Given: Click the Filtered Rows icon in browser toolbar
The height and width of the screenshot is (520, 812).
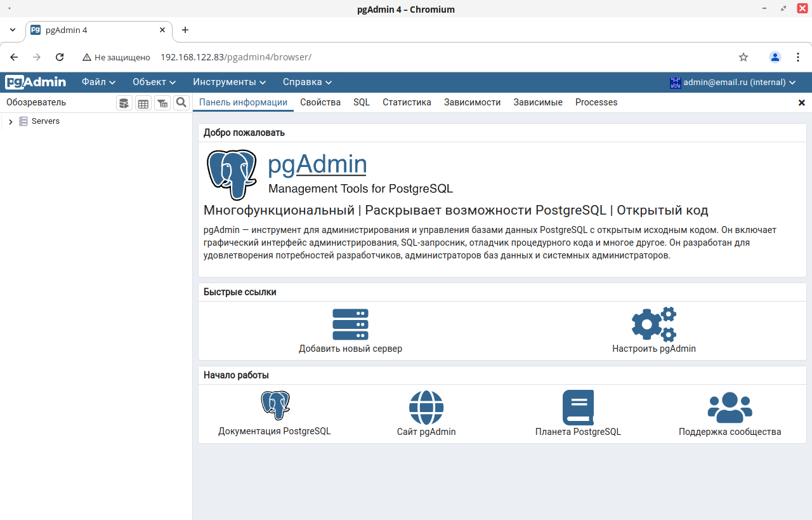Looking at the screenshot, I should (x=162, y=103).
